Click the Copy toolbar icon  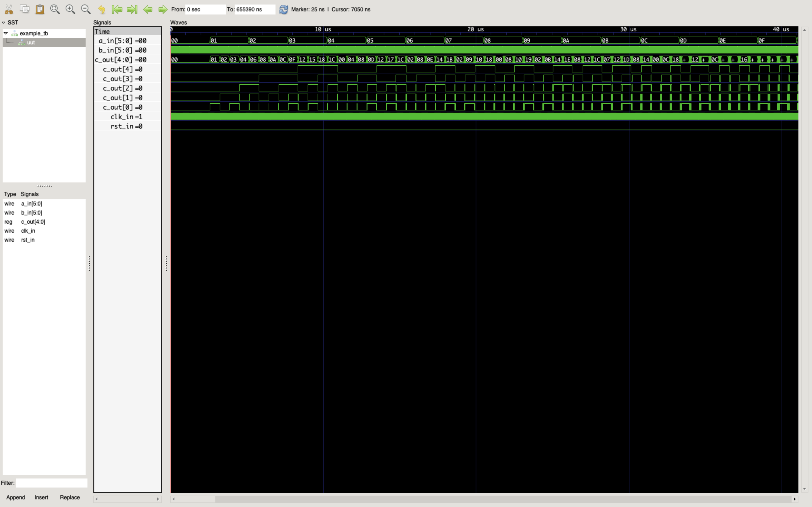[x=24, y=9]
